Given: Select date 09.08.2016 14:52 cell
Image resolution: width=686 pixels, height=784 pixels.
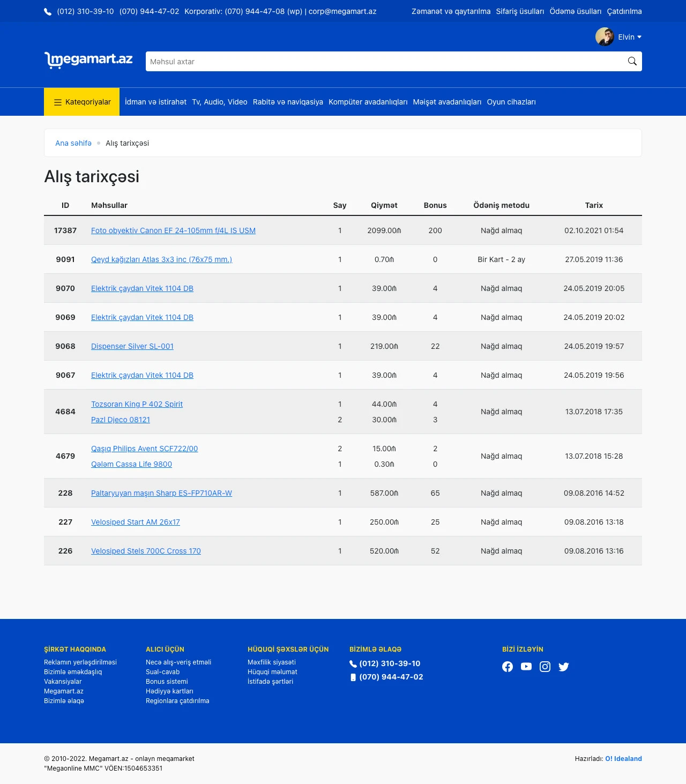Looking at the screenshot, I should click(594, 493).
